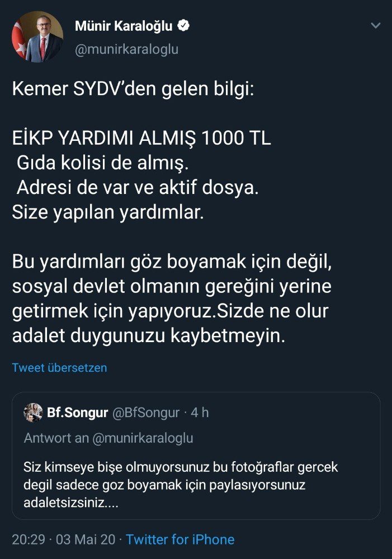Image resolution: width=392 pixels, height=559 pixels.
Task: Click the verified badge next to Münir Karaloğlu
Action: pyautogui.click(x=183, y=26)
